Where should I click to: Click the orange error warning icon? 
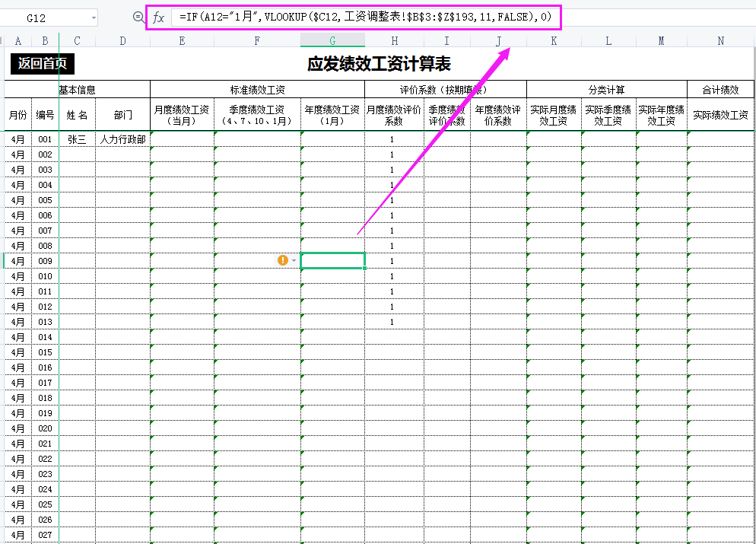tap(283, 260)
